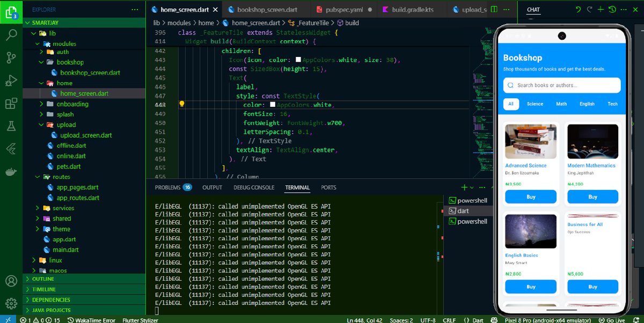Buy the English Basics book

[531, 287]
